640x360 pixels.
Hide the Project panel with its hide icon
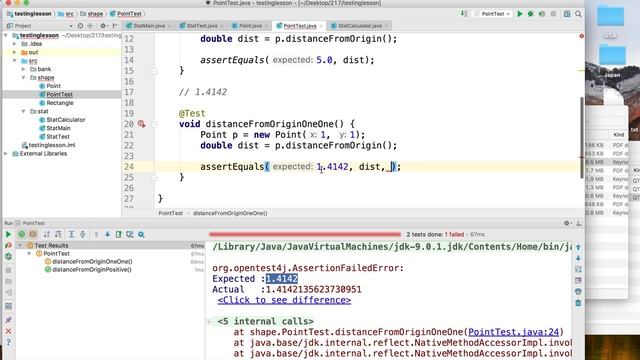click(115, 26)
